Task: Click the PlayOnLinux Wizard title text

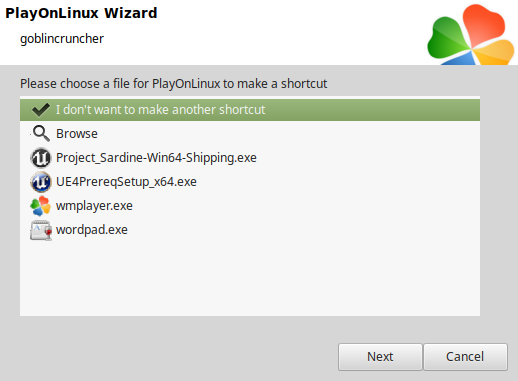Action: pyautogui.click(x=81, y=13)
